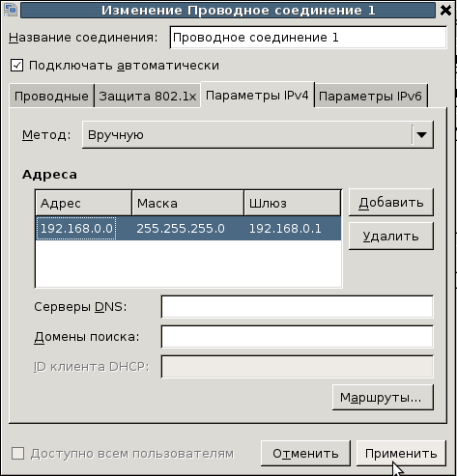Toggle "Доступно всем пользователям" checkbox

[x=17, y=454]
